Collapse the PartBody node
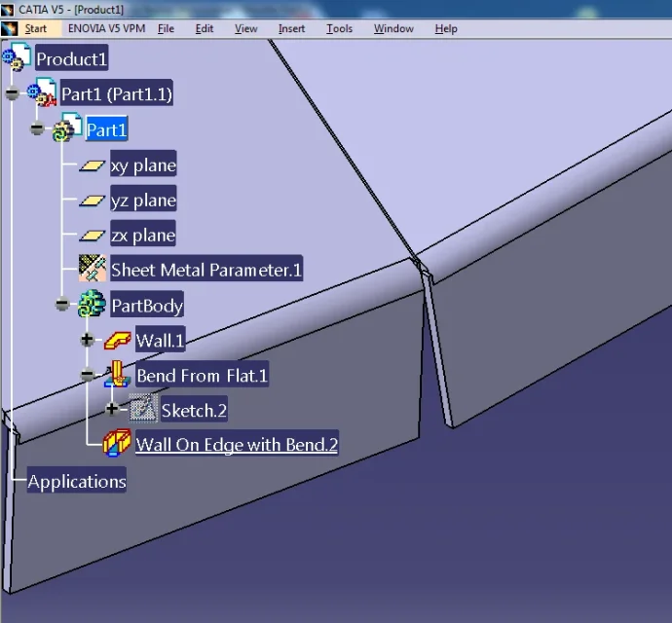Screen dimensions: 672x623 click(62, 304)
